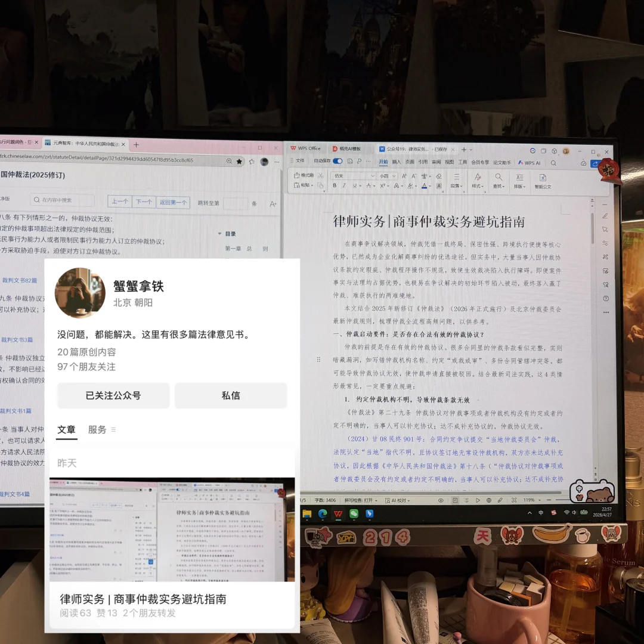Open the zoom 119% dropdown arrow

[539, 500]
